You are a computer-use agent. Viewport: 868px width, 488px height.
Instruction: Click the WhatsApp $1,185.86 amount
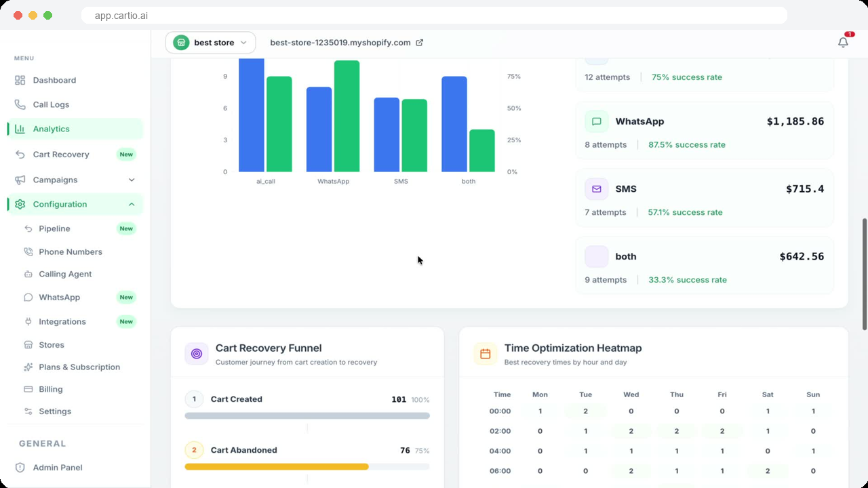click(x=795, y=122)
